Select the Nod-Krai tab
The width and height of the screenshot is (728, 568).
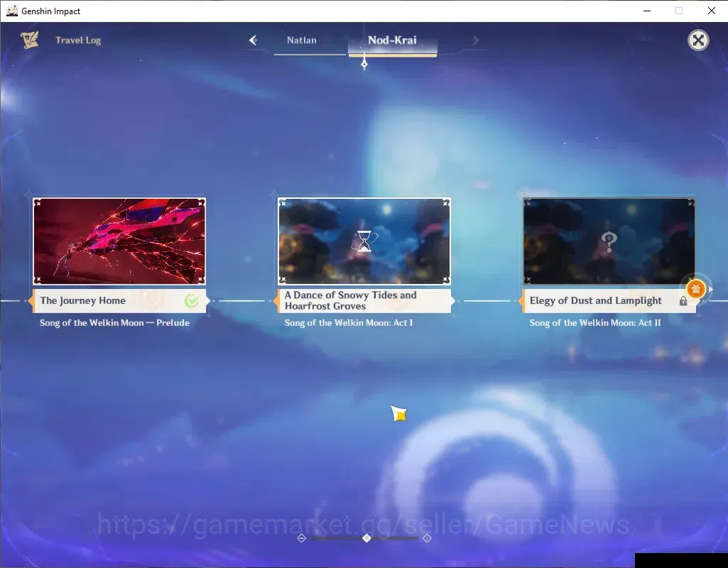[392, 40]
